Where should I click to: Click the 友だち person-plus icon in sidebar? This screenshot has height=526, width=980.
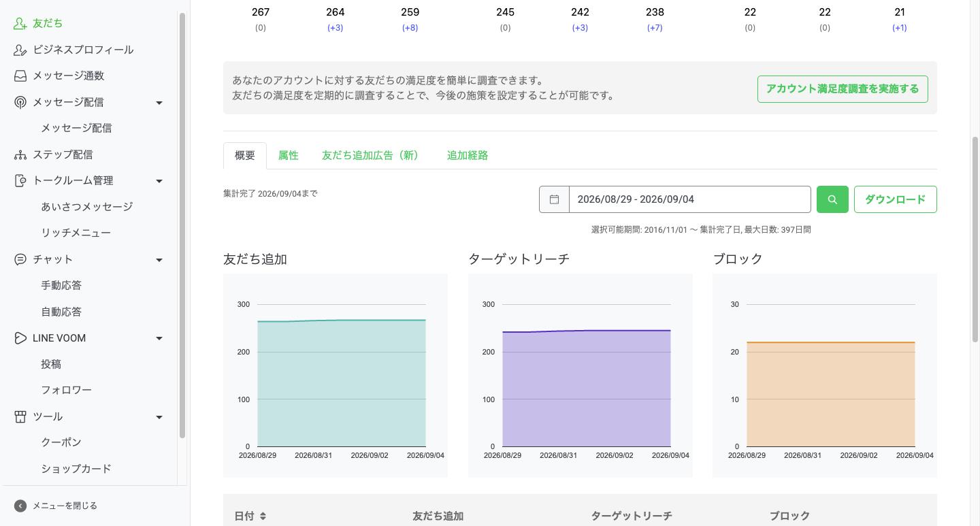[x=20, y=23]
